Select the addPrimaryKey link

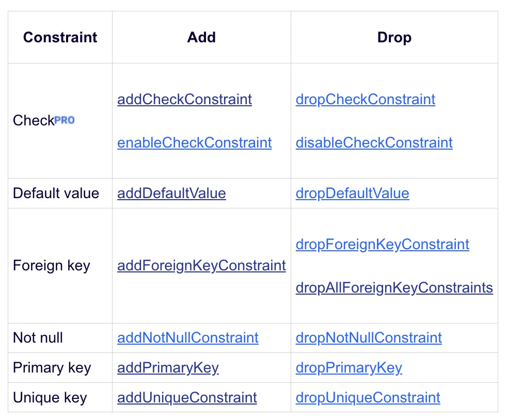point(168,368)
